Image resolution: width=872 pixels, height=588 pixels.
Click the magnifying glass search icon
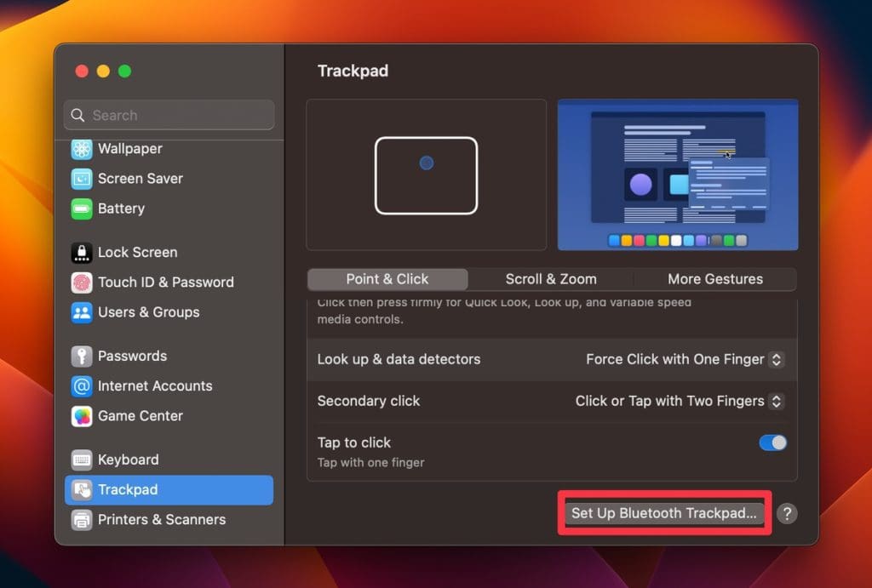[77, 115]
